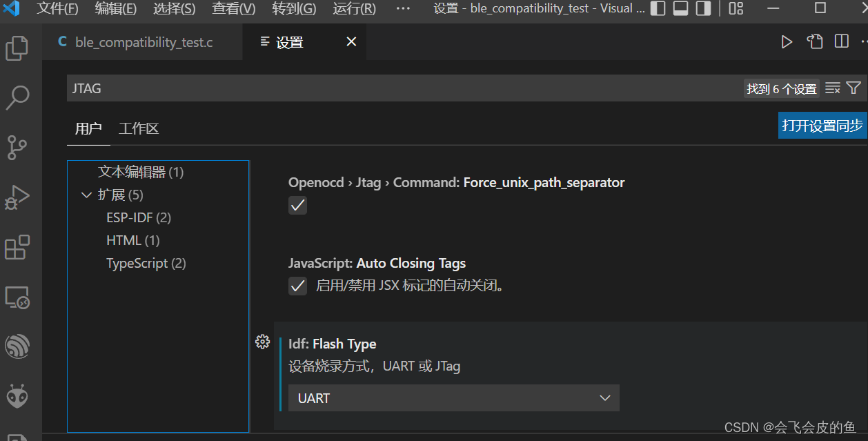This screenshot has width=868, height=441.
Task: Collapse the 扩展 (5) tree group
Action: [x=86, y=195]
